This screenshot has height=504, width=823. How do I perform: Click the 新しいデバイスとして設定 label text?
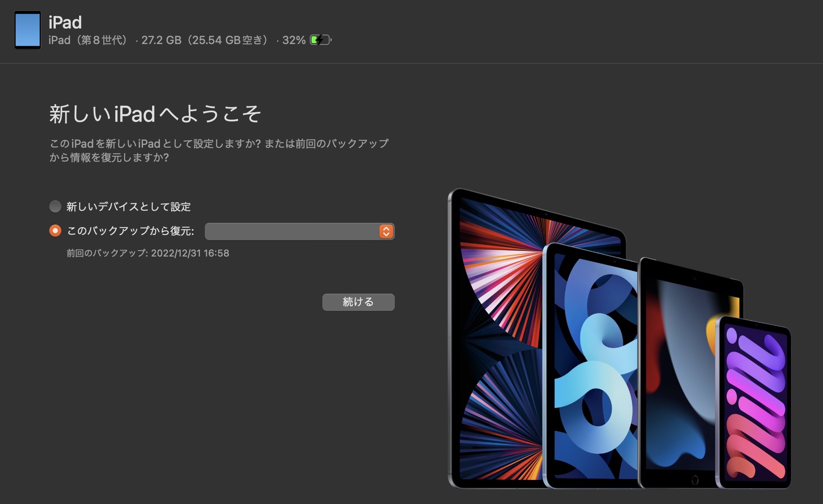pos(128,207)
